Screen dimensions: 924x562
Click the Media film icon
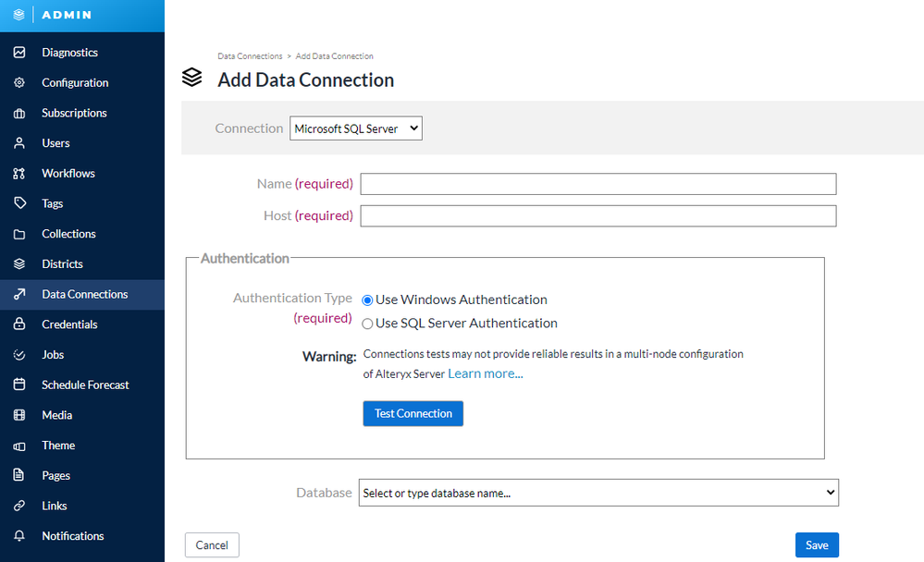tap(19, 415)
